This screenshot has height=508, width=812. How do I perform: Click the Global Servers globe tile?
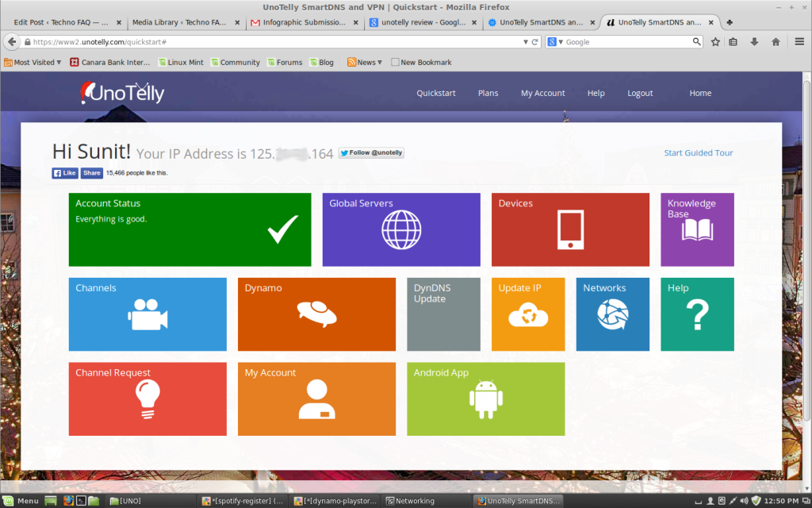pyautogui.click(x=400, y=229)
